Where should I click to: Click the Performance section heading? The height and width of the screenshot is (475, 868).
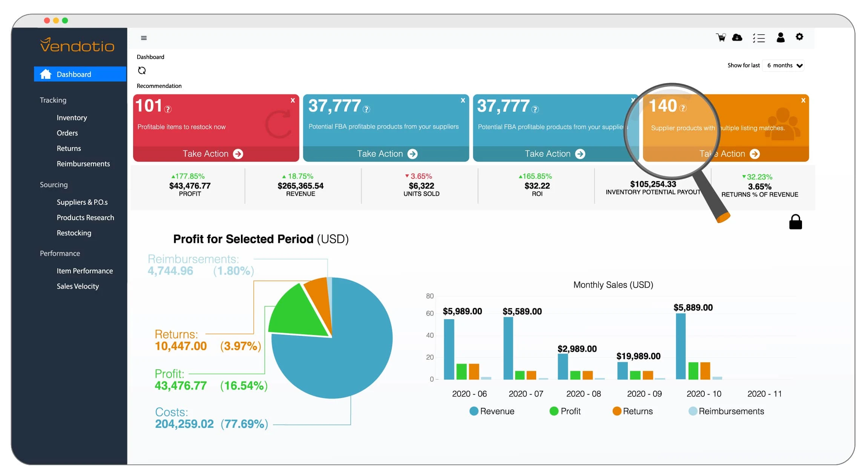pyautogui.click(x=60, y=254)
